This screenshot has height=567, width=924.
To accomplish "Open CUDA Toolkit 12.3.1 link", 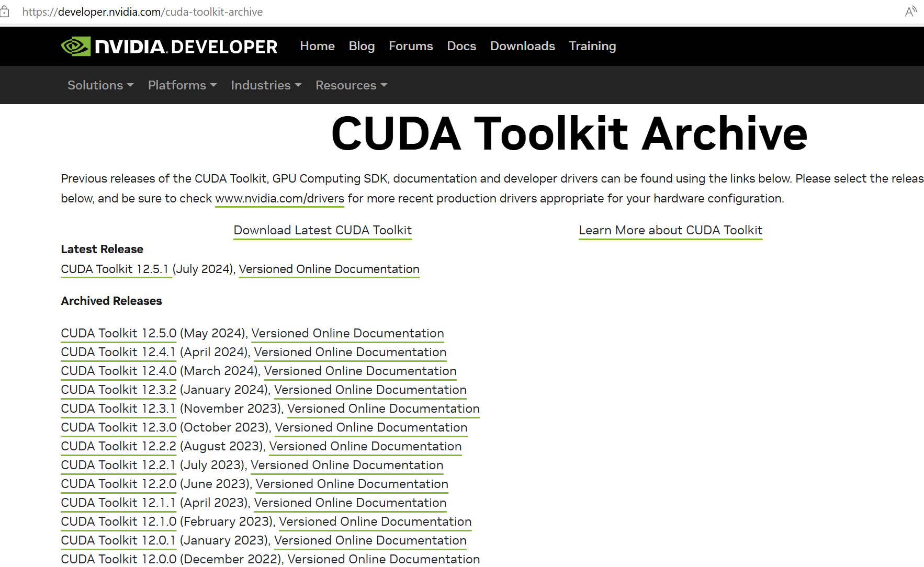I will tap(118, 409).
